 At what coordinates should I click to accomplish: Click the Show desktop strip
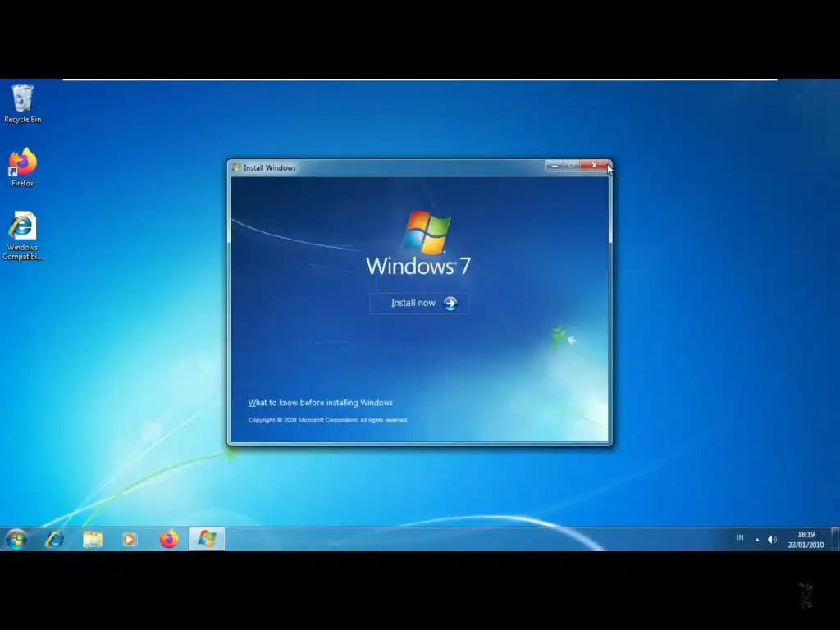pyautogui.click(x=834, y=539)
